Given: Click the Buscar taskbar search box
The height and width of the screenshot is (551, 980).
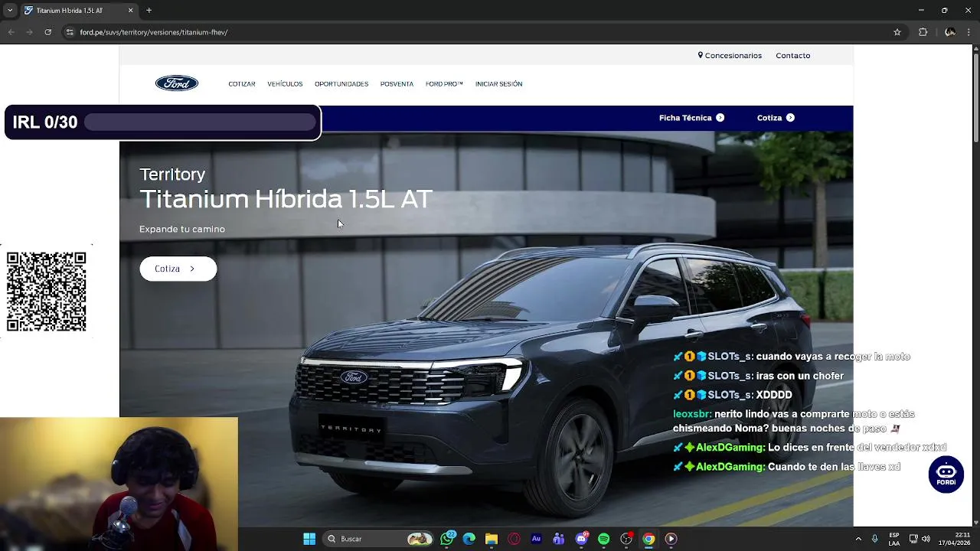Looking at the screenshot, I should [378, 539].
